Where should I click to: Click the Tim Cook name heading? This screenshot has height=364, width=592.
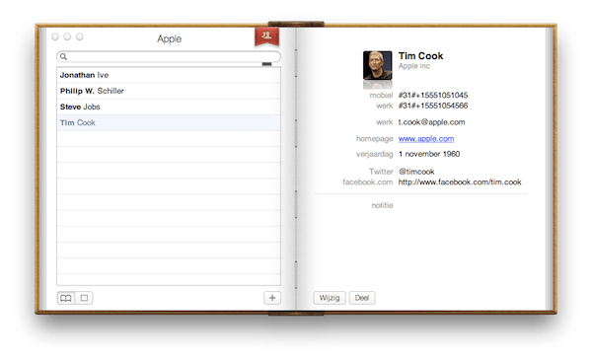point(420,56)
